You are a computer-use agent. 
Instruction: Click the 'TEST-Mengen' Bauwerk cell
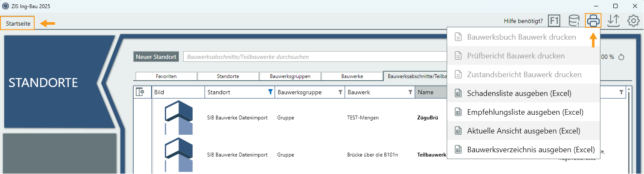pyautogui.click(x=364, y=118)
